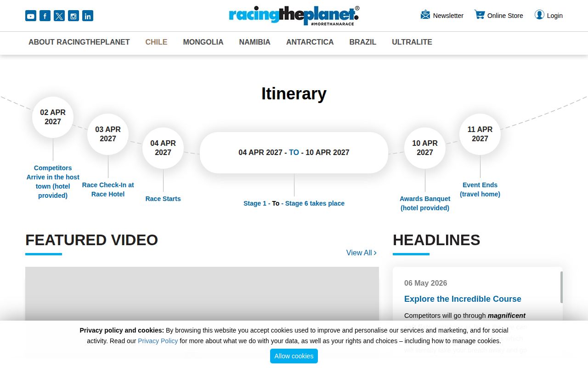Open the About RacingThePlanet menu
Screen dimensions: 588x368
coord(79,42)
